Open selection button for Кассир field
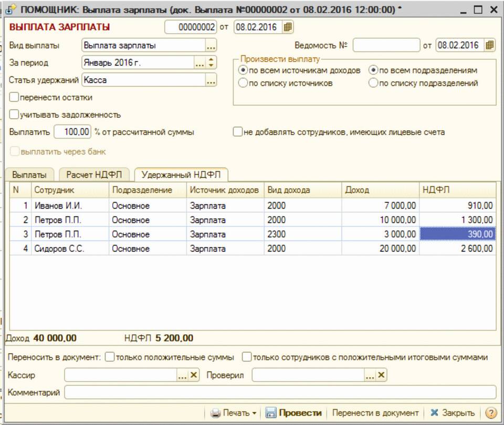The width and height of the screenshot is (504, 425). click(182, 375)
